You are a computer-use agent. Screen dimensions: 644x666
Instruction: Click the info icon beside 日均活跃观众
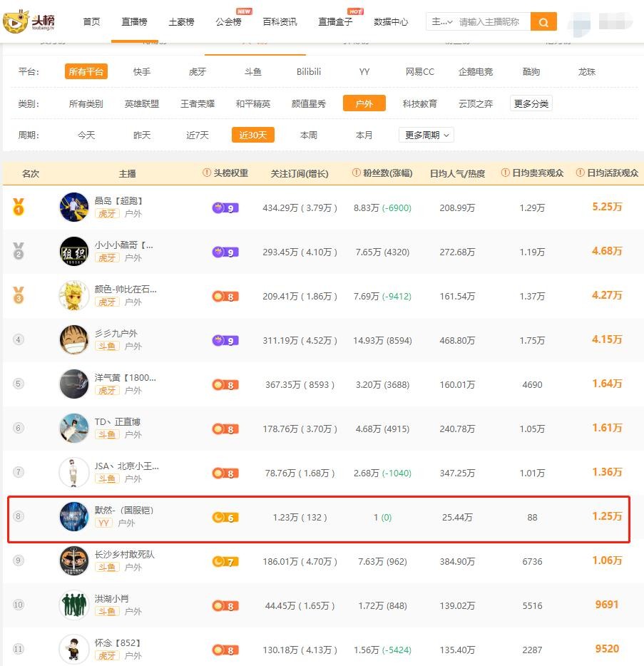(x=580, y=173)
